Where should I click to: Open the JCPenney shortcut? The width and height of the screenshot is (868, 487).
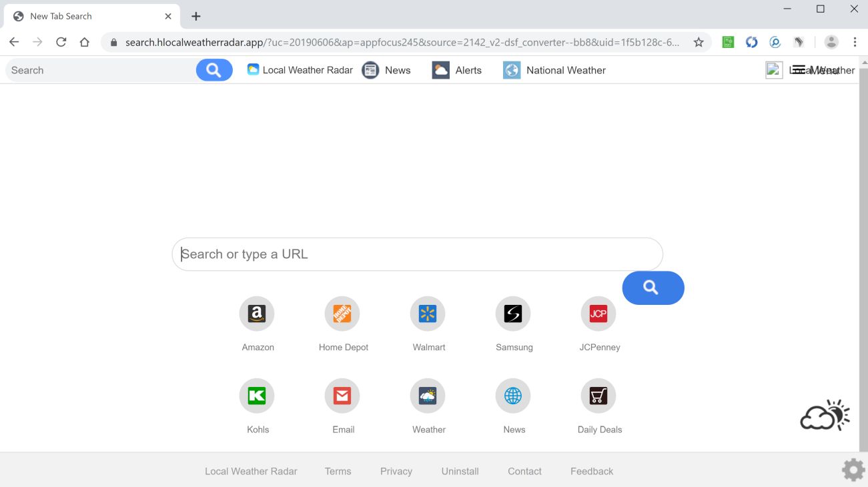(598, 314)
